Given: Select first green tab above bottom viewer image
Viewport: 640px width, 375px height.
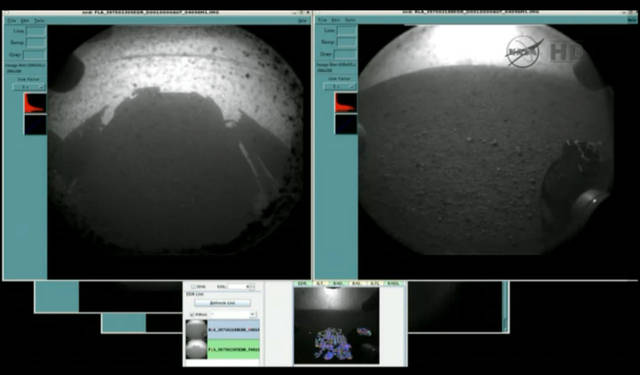Looking at the screenshot, I should (302, 283).
